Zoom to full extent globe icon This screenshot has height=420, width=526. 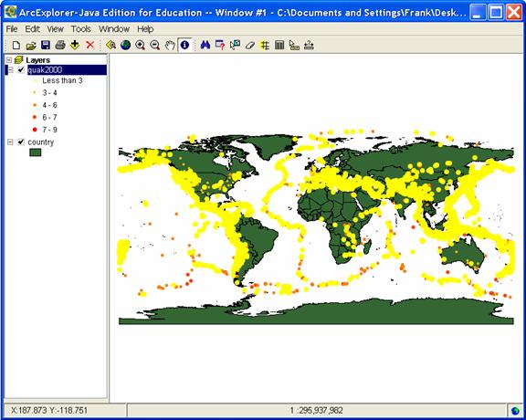point(125,45)
